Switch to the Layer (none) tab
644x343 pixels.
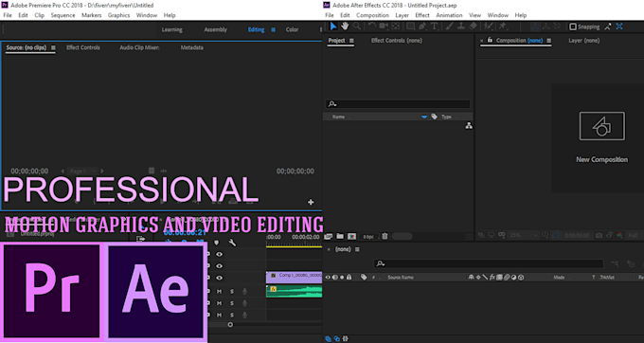(583, 41)
